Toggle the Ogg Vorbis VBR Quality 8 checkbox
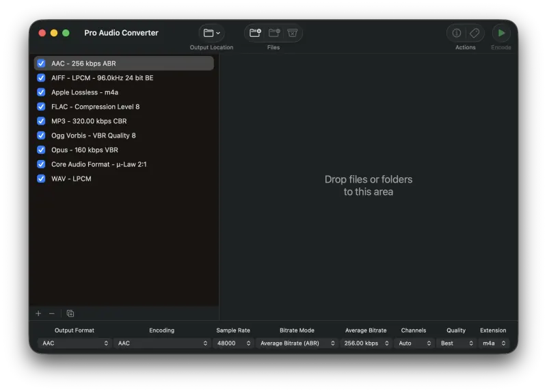This screenshot has width=547, height=392. click(x=41, y=135)
